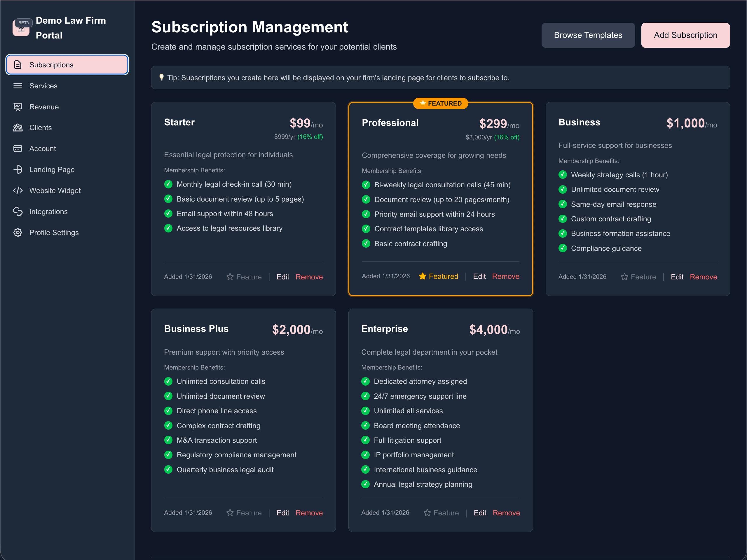This screenshot has height=560, width=747.
Task: Remove the Starter subscription
Action: point(309,277)
